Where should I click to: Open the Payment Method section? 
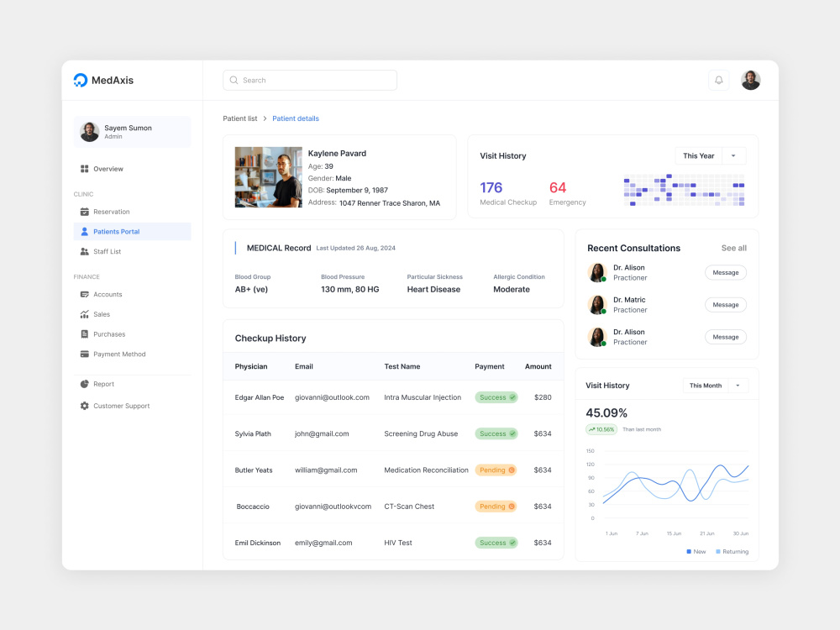click(86, 354)
